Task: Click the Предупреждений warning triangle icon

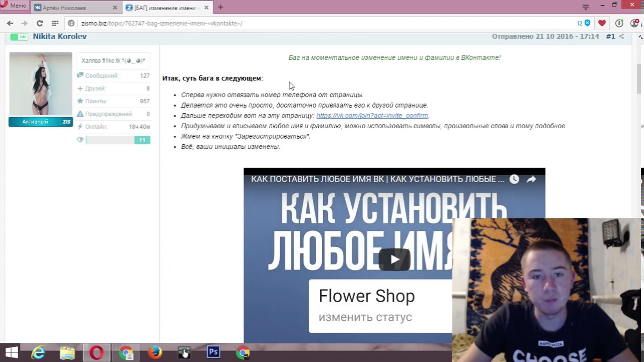Action: [x=80, y=114]
